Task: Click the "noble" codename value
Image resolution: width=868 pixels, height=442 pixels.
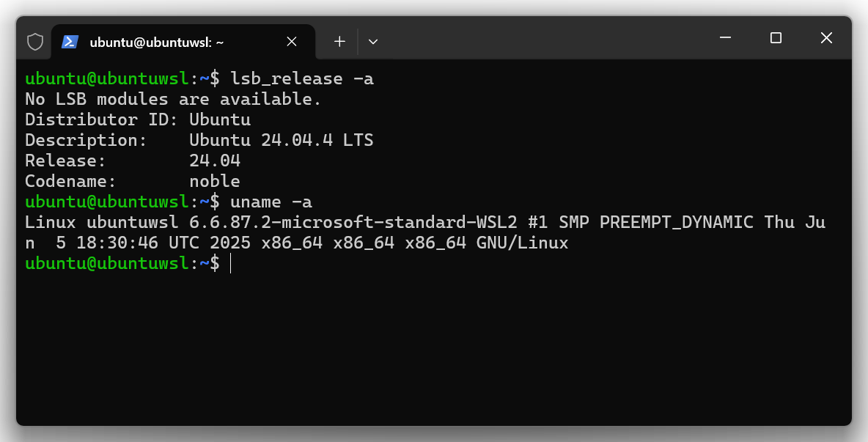Action: tap(215, 181)
